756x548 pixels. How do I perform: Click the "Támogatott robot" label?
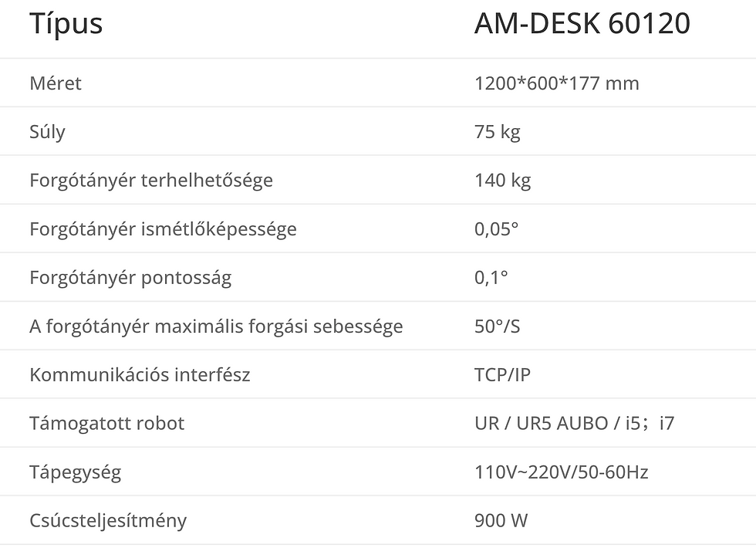coord(107,424)
